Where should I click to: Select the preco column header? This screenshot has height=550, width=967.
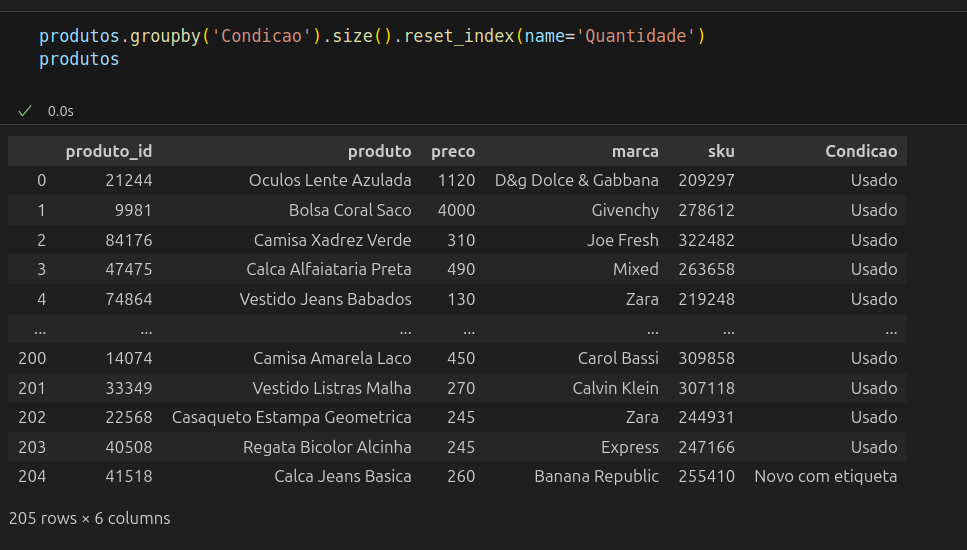tap(453, 151)
